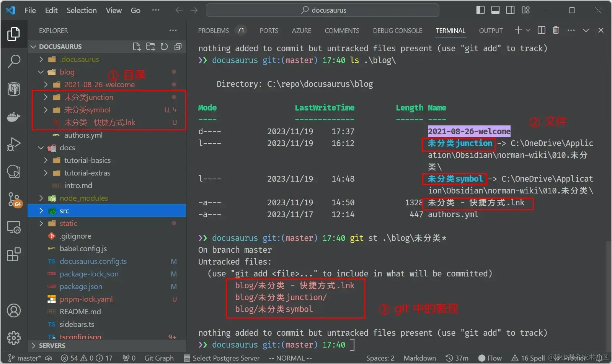
Task: Open the Manage gear icon
Action: [x=14, y=338]
